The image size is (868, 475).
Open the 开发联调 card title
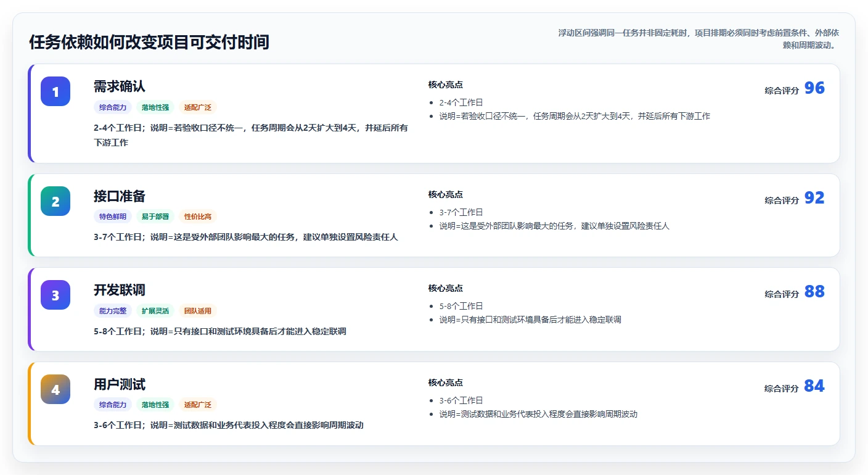tap(120, 290)
